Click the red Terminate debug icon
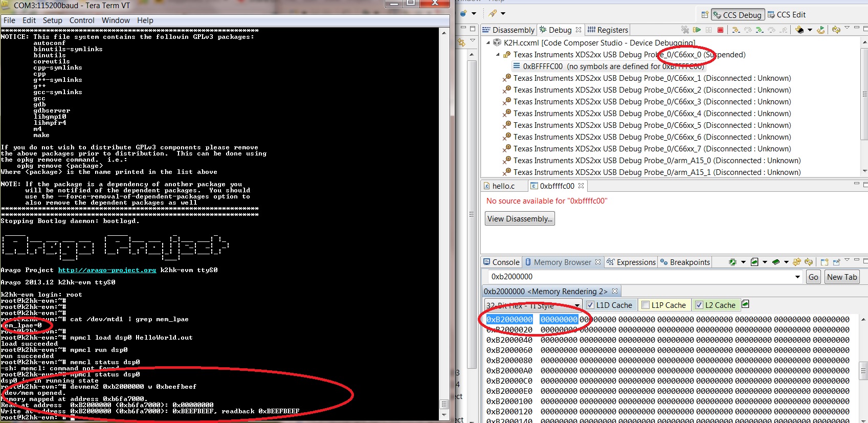Image resolution: width=868 pixels, height=423 pixels. 720,30
